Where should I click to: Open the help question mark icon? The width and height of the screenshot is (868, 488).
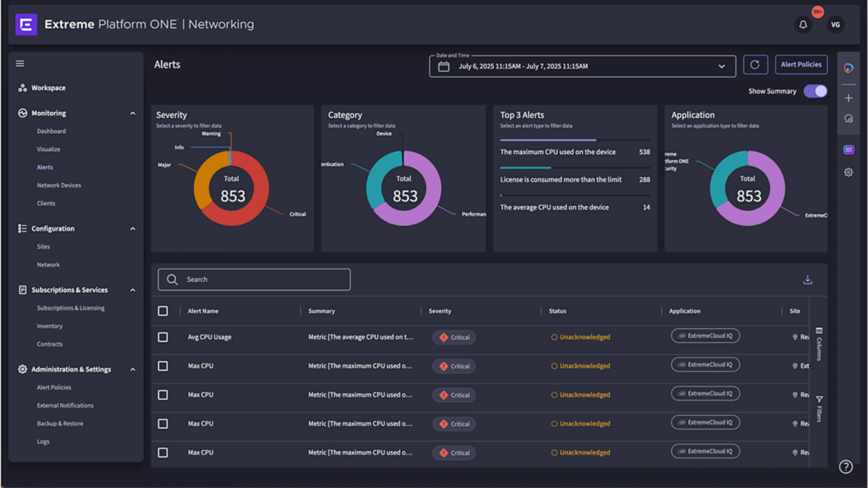(846, 467)
